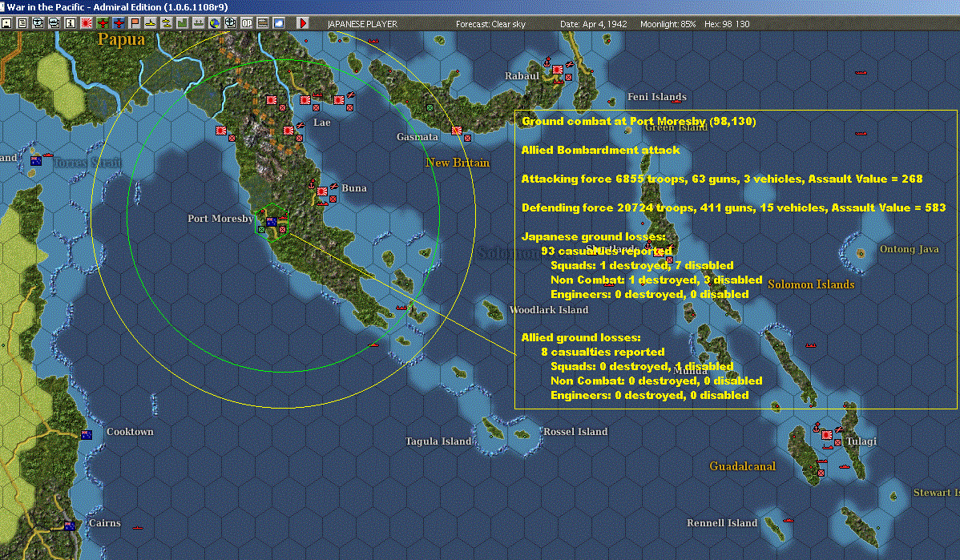Viewport: 960px width, 560px height.
Task: Select the Australian flag at Cairns
Action: 70,526
